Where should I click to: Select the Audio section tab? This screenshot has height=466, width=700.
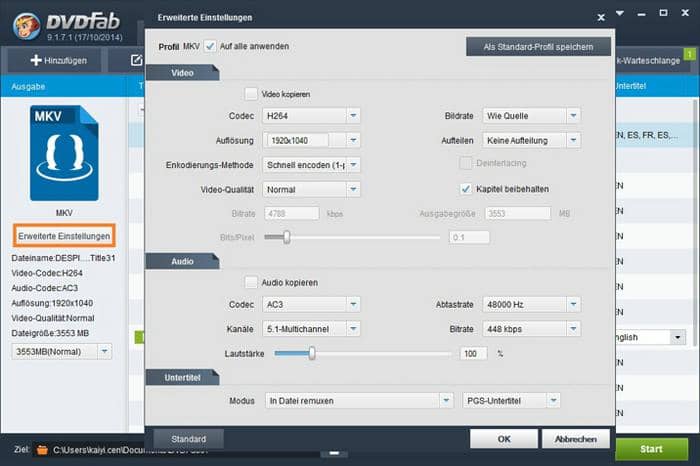pos(183,261)
